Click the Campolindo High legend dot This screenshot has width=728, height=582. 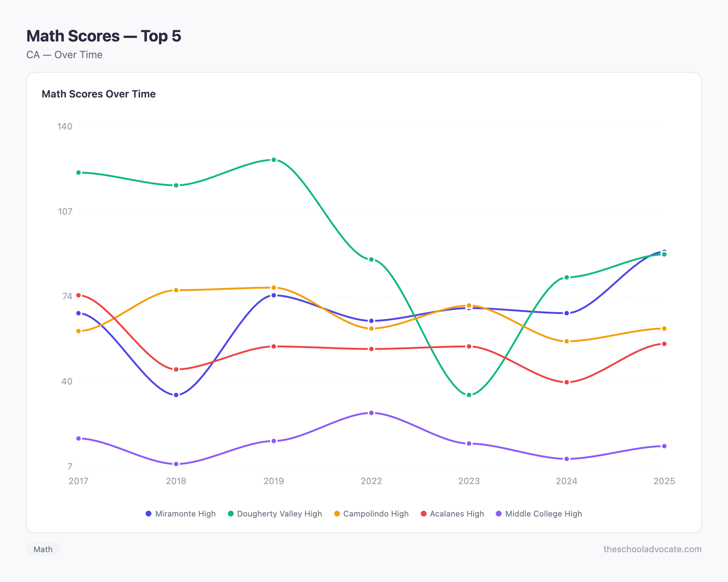tap(337, 514)
